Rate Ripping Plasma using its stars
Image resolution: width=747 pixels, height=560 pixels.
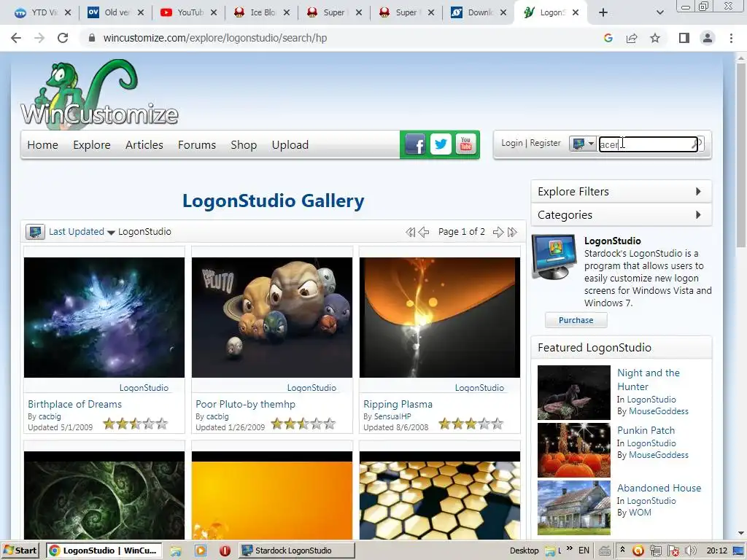pos(471,424)
